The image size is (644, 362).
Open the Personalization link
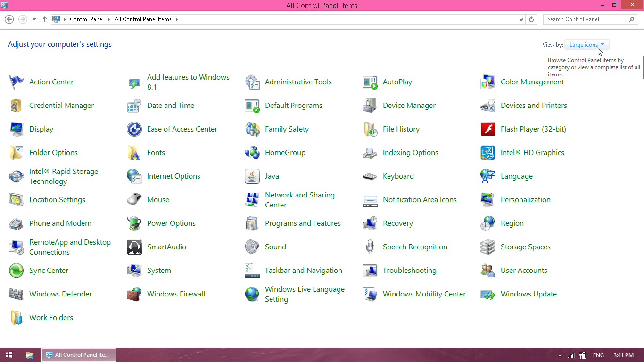[526, 200]
